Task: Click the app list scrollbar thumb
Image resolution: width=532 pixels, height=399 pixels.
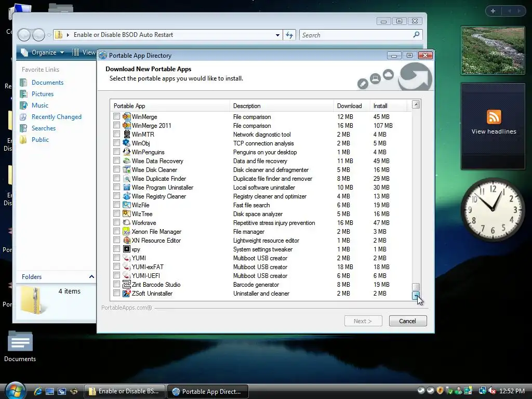Action: (x=416, y=287)
